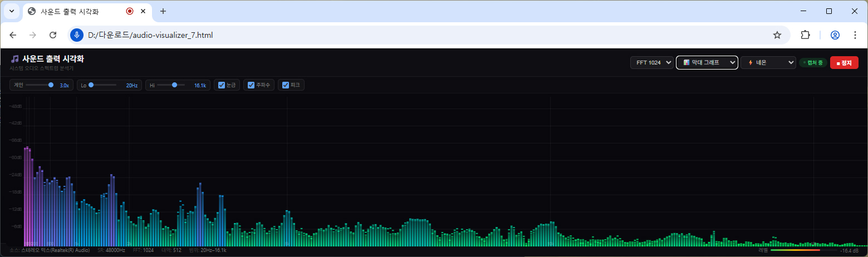Uncheck the 주파수 frequency checkbox
The height and width of the screenshot is (257, 868).
(x=251, y=85)
